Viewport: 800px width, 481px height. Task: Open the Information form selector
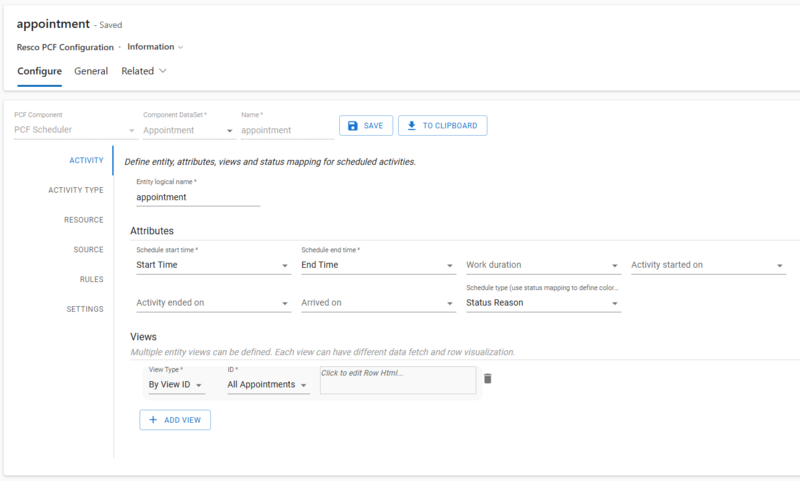[155, 47]
